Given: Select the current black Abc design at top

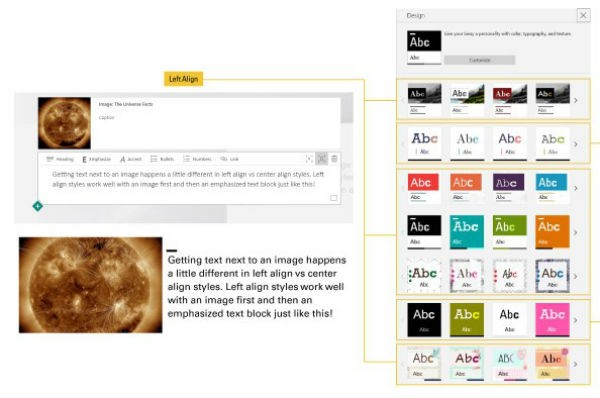Looking at the screenshot, I should (424, 47).
